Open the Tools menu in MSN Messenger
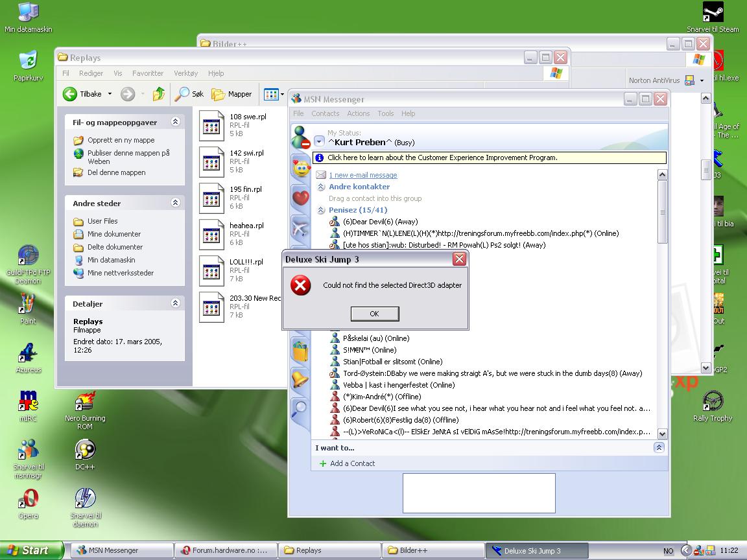Viewport: 747px width, 560px height. (385, 113)
